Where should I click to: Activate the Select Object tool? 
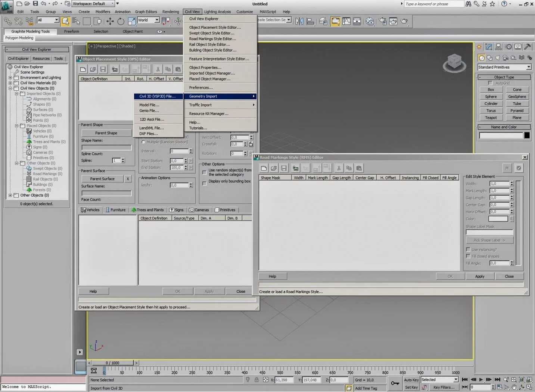point(66,21)
